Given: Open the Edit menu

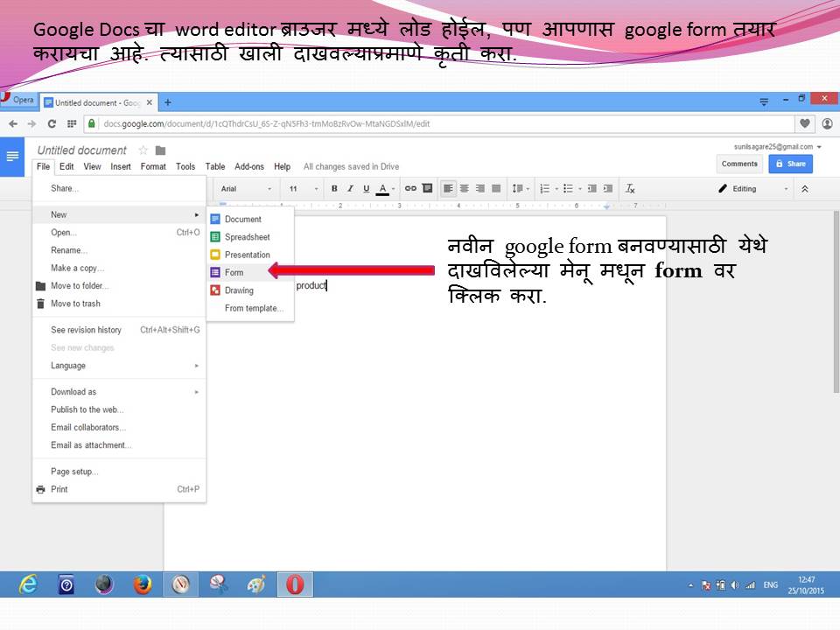Looking at the screenshot, I should (66, 166).
